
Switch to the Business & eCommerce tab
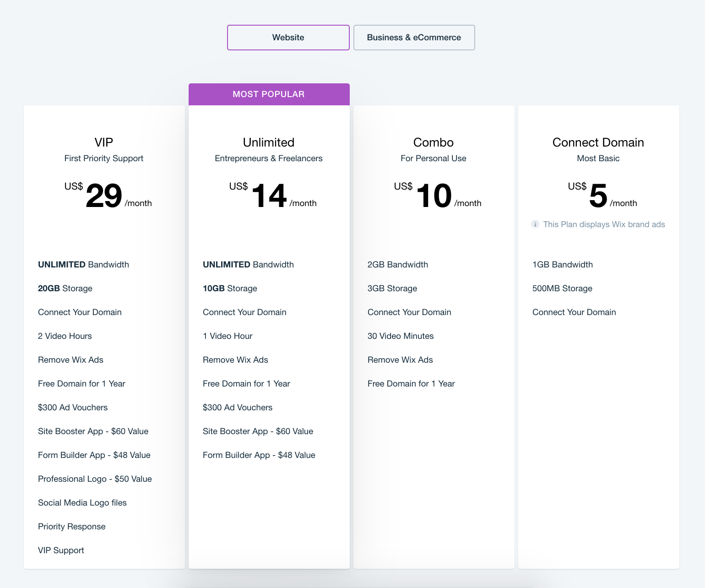point(414,38)
